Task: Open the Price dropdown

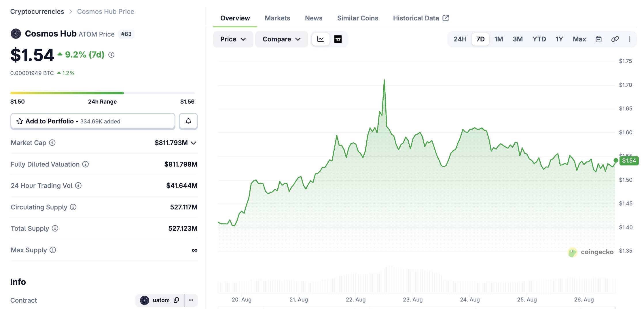Action: point(233,39)
